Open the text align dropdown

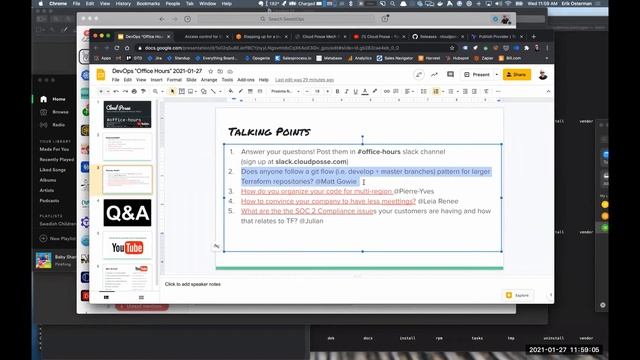(x=409, y=91)
